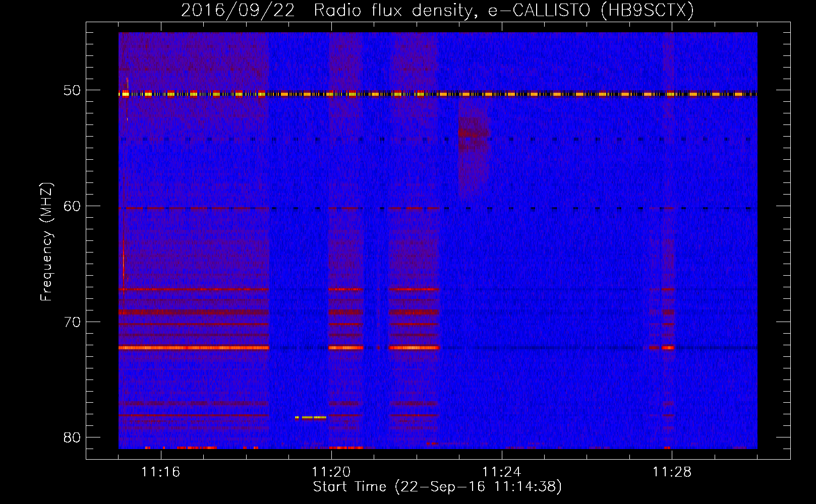The width and height of the screenshot is (816, 504).
Task: Click the plot title '2016/09/22 Radio flux density, e-CALLISTO (HB9SCTX)'
Action: [437, 11]
